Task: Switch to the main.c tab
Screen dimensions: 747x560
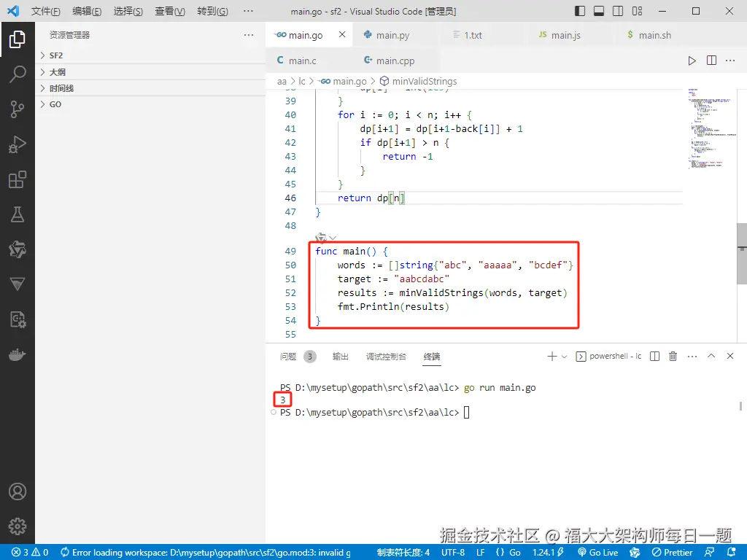Action: tap(303, 61)
